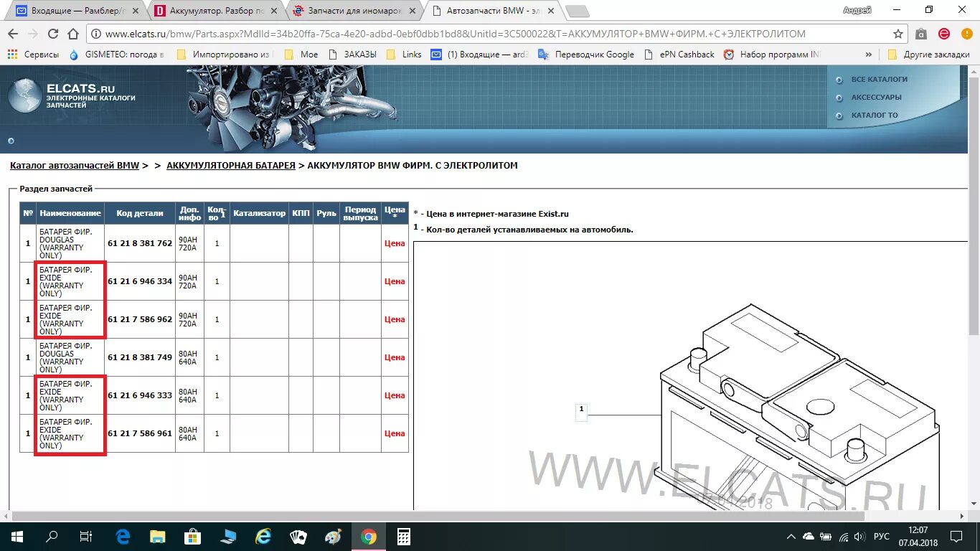Open the Сервисы apps shortcut
This screenshot has width=980, height=551.
[33, 55]
